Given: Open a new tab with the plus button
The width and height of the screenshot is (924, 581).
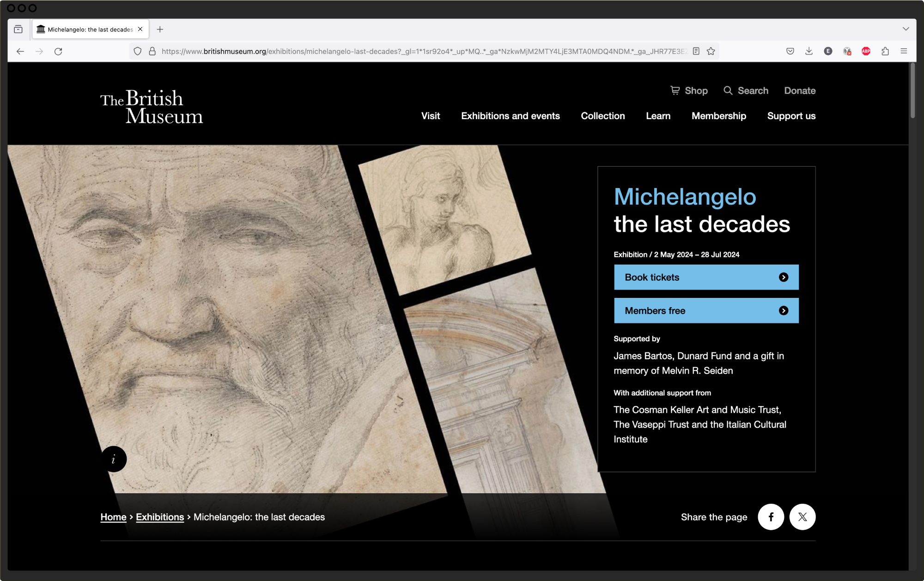Looking at the screenshot, I should pyautogui.click(x=160, y=29).
